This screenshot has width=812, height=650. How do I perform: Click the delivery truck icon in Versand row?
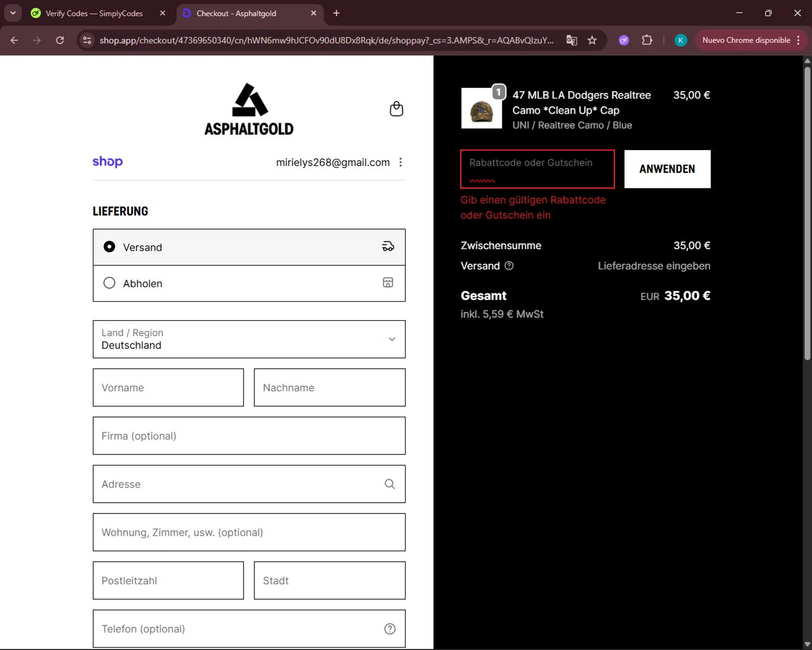pos(388,246)
